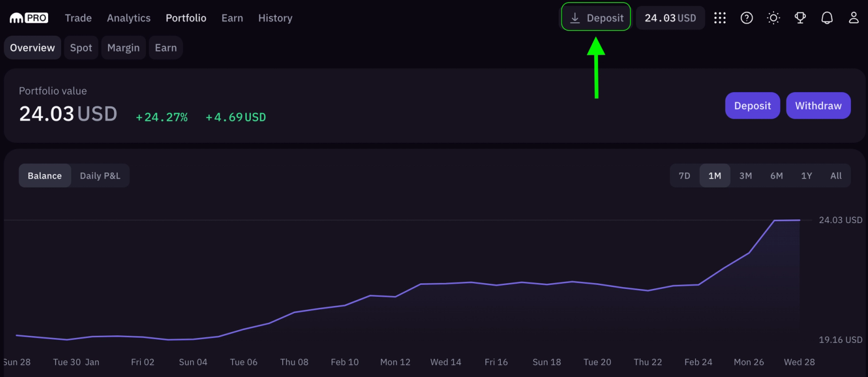Click the top bar Deposit button
The width and height of the screenshot is (868, 377).
596,18
